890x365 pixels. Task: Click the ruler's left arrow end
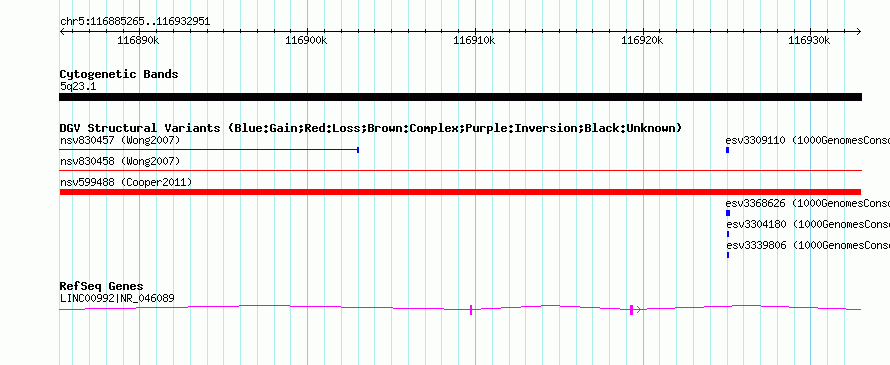click(62, 31)
